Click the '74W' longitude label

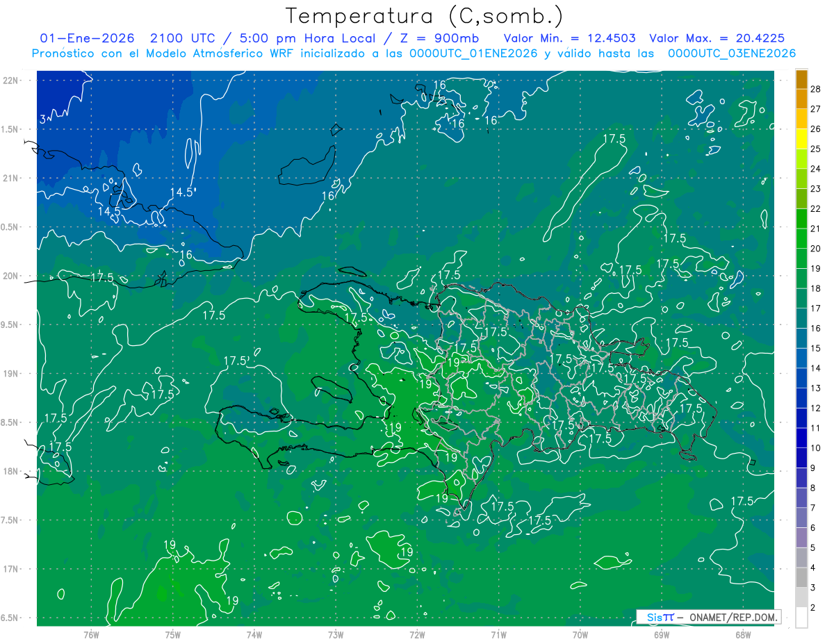tap(254, 634)
